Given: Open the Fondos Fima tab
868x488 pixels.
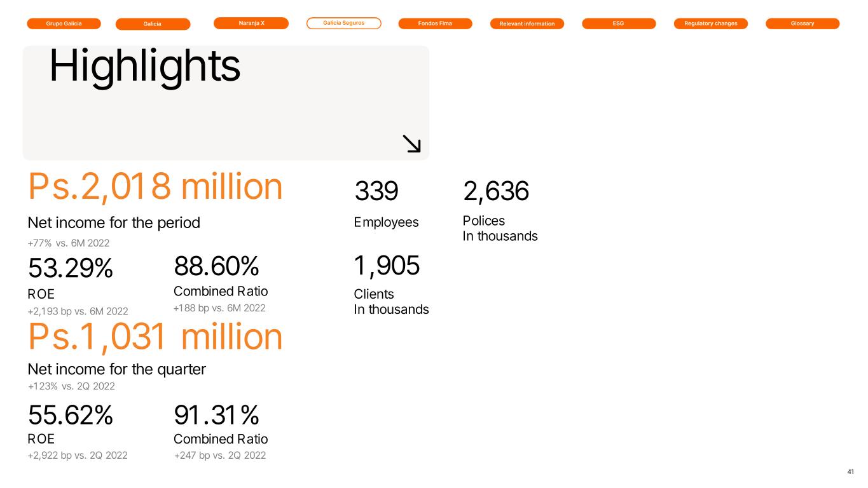Looking at the screenshot, I should point(435,24).
